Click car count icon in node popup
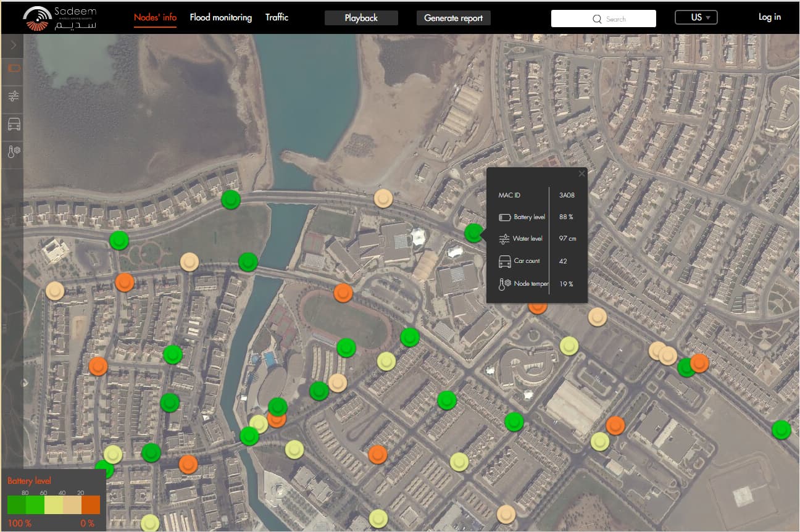Viewport: 800px width, 532px height. pyautogui.click(x=504, y=261)
